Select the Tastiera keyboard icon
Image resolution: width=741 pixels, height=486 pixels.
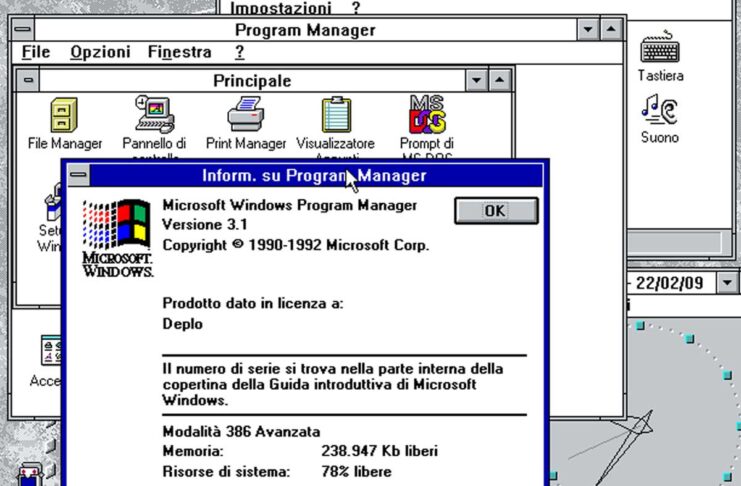point(660,46)
